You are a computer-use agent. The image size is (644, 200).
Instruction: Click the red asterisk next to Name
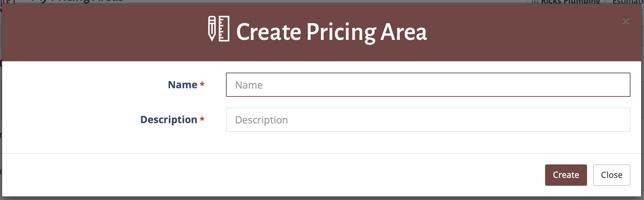click(202, 84)
